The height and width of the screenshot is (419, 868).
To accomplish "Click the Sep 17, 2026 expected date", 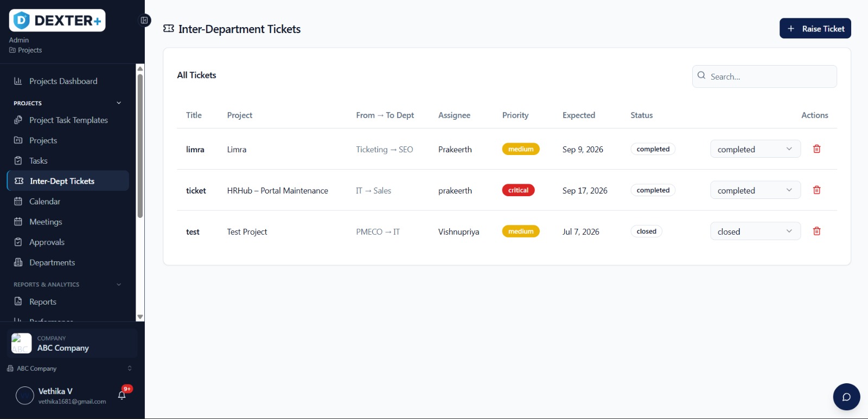I will click(x=585, y=191).
